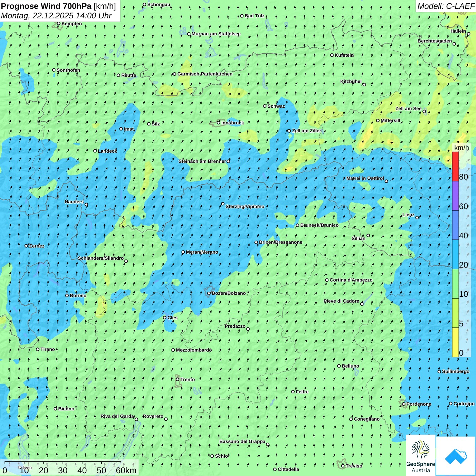
Task: Select the Bassano del Grappa label
Action: 242,441
